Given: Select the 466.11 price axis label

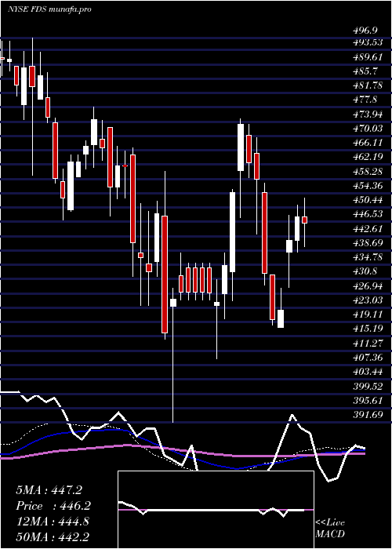Looking at the screenshot, I should [369, 143].
